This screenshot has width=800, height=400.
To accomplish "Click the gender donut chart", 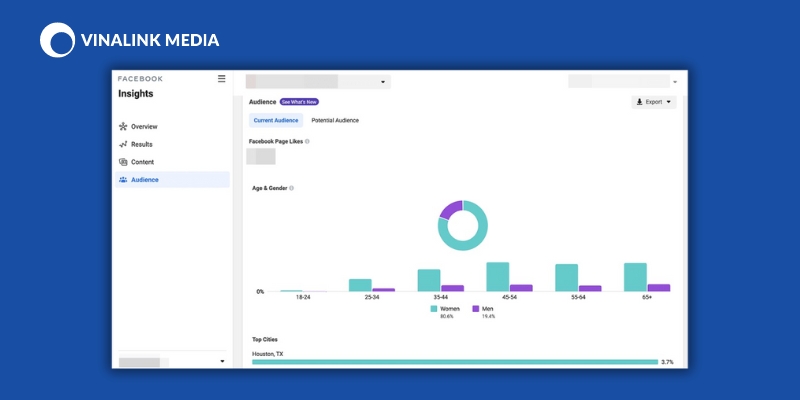I will click(463, 225).
